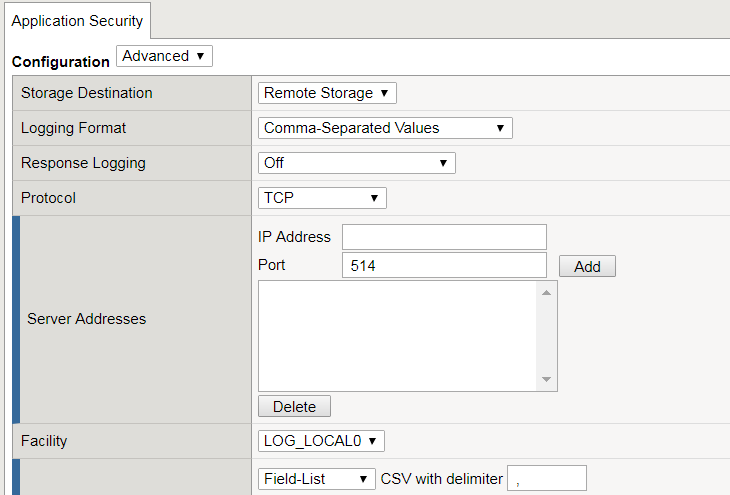The width and height of the screenshot is (730, 495).
Task: Open the Response Logging dropdown
Action: [x=357, y=163]
